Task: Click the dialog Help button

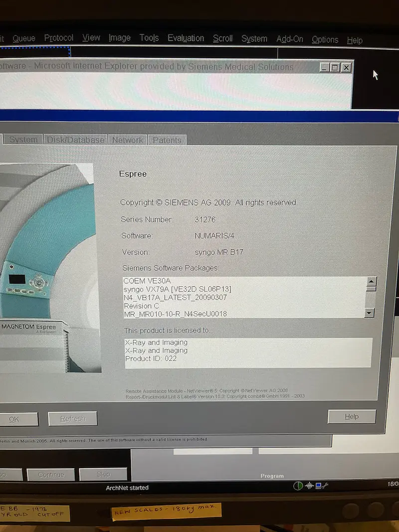Action: 352,416
